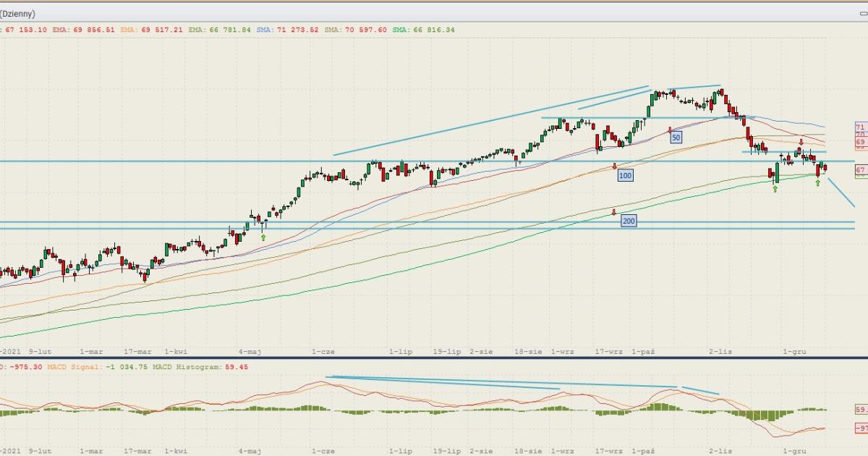Click the (Dzienny) interval title
The height and width of the screenshot is (456, 868).
pos(18,14)
